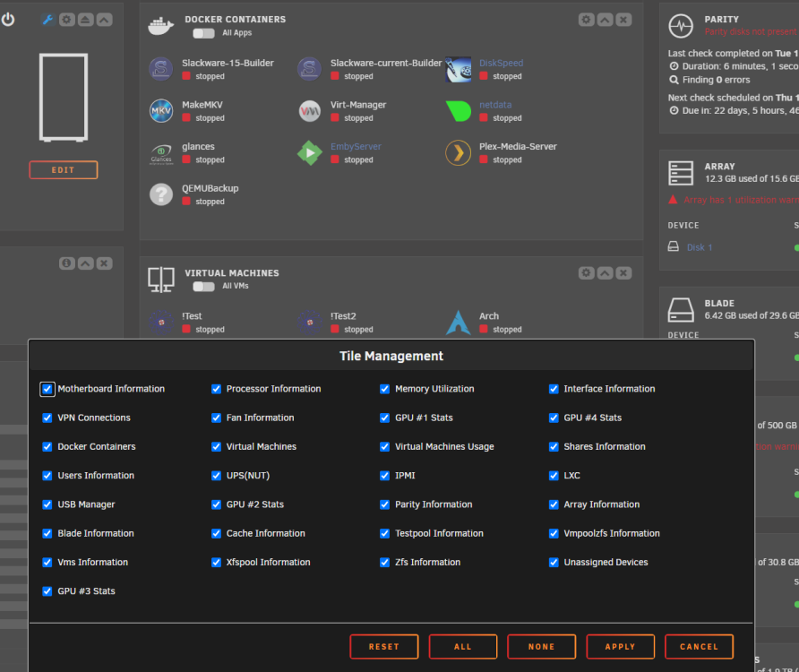Open the Disk 1 link
This screenshot has height=672, width=799.
click(x=699, y=247)
